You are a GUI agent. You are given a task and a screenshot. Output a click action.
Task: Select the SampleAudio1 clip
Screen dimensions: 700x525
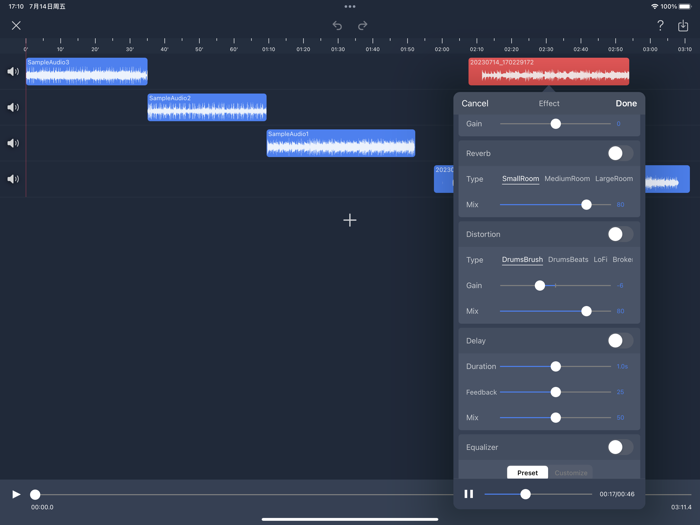(341, 143)
